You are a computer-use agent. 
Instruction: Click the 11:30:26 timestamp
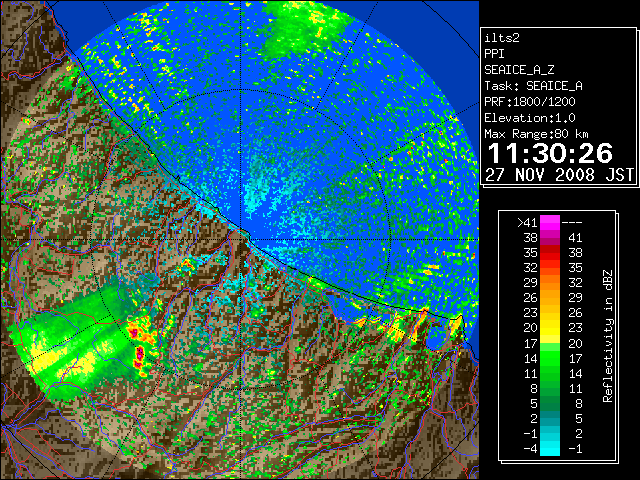tap(550, 153)
